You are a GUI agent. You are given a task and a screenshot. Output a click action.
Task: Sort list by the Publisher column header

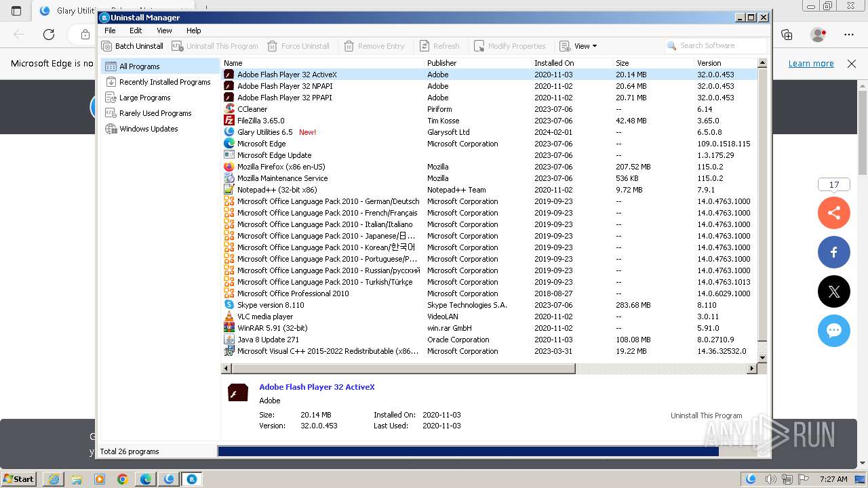click(x=478, y=63)
